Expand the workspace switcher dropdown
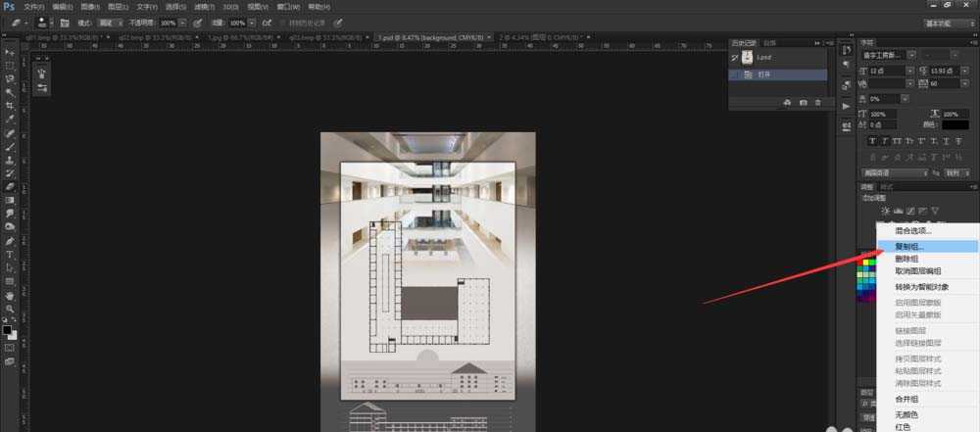The image size is (980, 432). 949,22
